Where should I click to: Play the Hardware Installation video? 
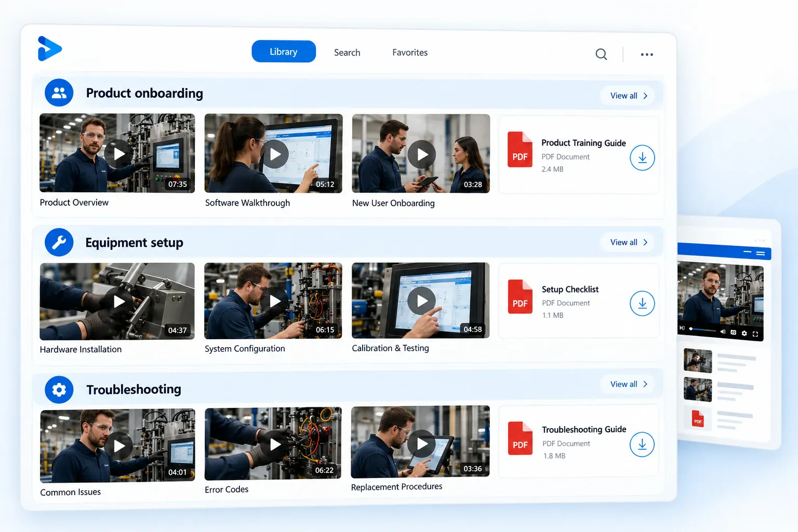(x=119, y=301)
